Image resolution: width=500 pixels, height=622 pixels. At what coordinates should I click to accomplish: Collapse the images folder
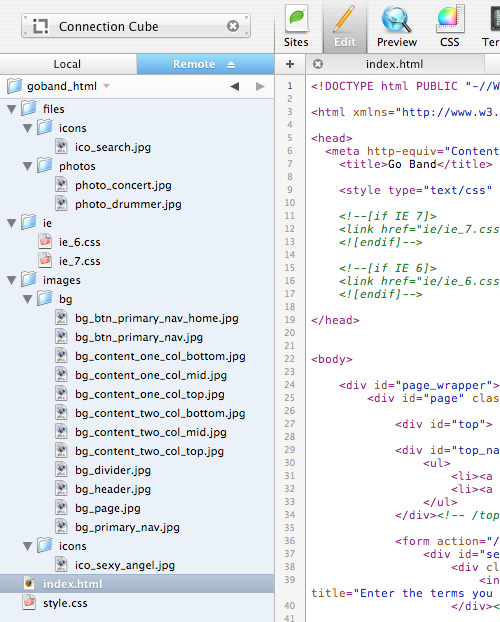[x=12, y=280]
